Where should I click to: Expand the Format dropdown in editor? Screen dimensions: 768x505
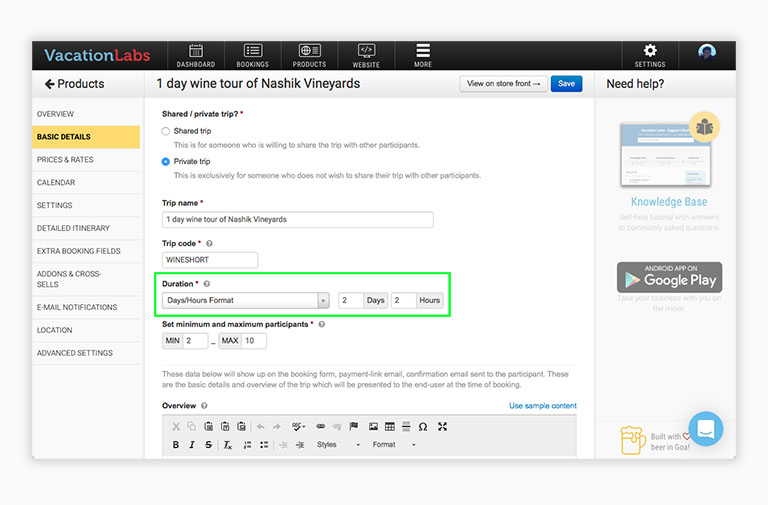(394, 445)
